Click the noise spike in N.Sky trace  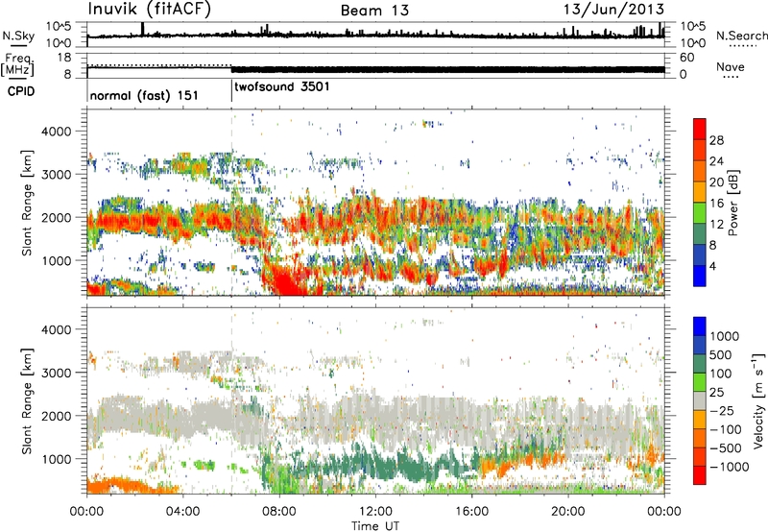142,29
